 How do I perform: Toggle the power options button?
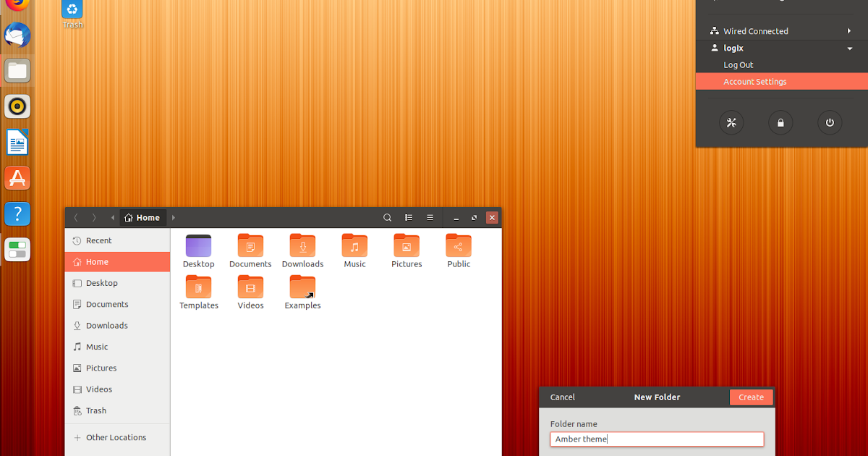[830, 122]
